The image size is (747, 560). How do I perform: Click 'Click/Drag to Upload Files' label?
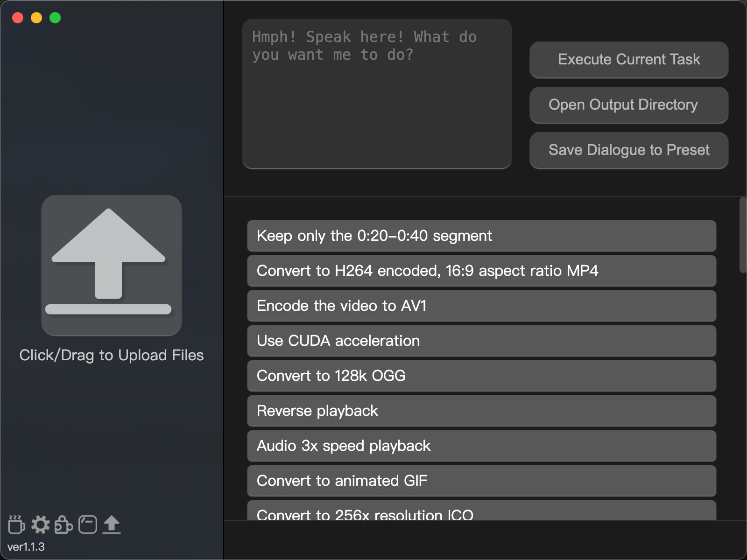click(112, 355)
